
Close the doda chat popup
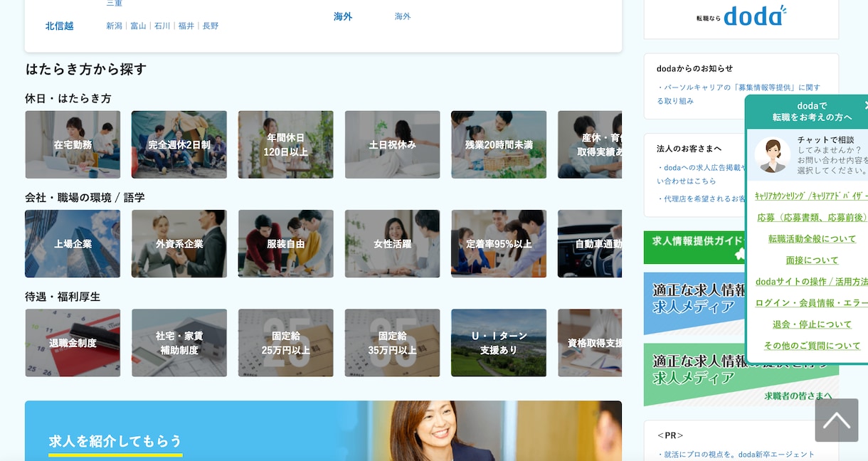[866, 105]
